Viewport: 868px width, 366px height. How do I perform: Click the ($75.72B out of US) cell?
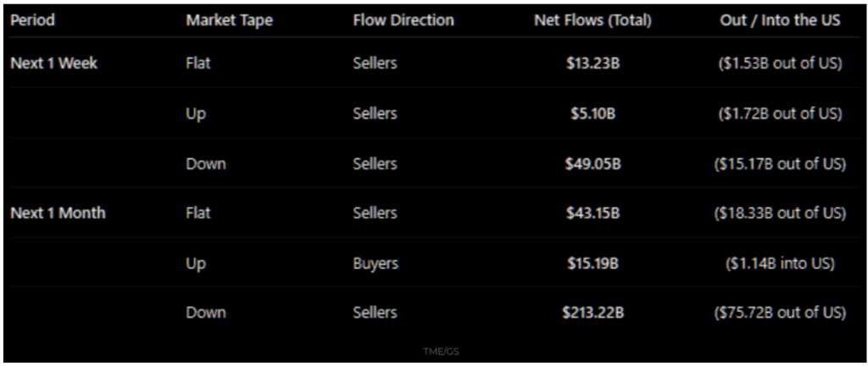tap(780, 313)
